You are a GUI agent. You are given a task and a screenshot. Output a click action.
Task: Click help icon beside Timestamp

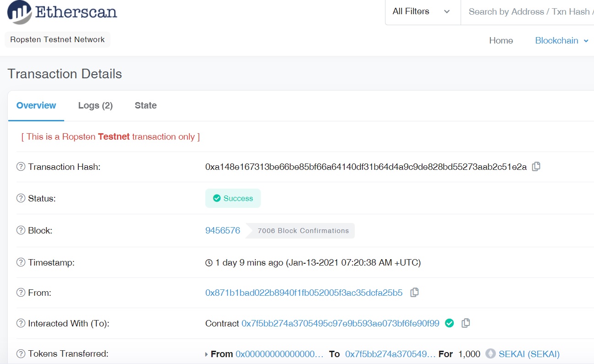point(21,262)
